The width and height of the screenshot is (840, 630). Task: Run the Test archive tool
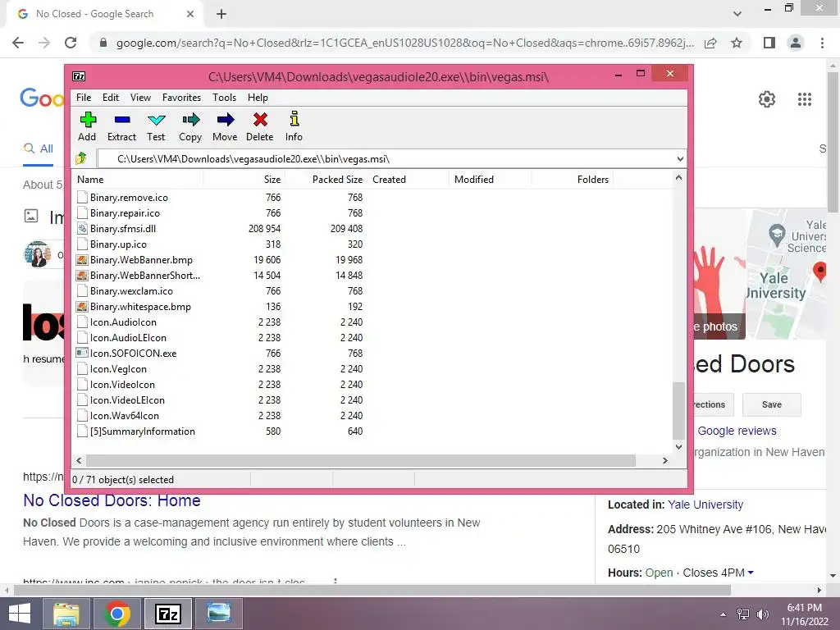click(x=156, y=120)
